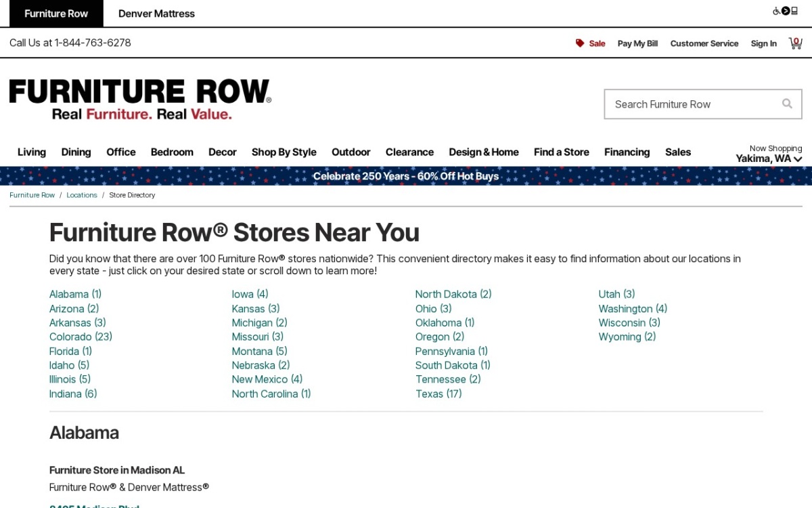This screenshot has height=508, width=812.
Task: Open the Sales menu
Action: coord(678,152)
